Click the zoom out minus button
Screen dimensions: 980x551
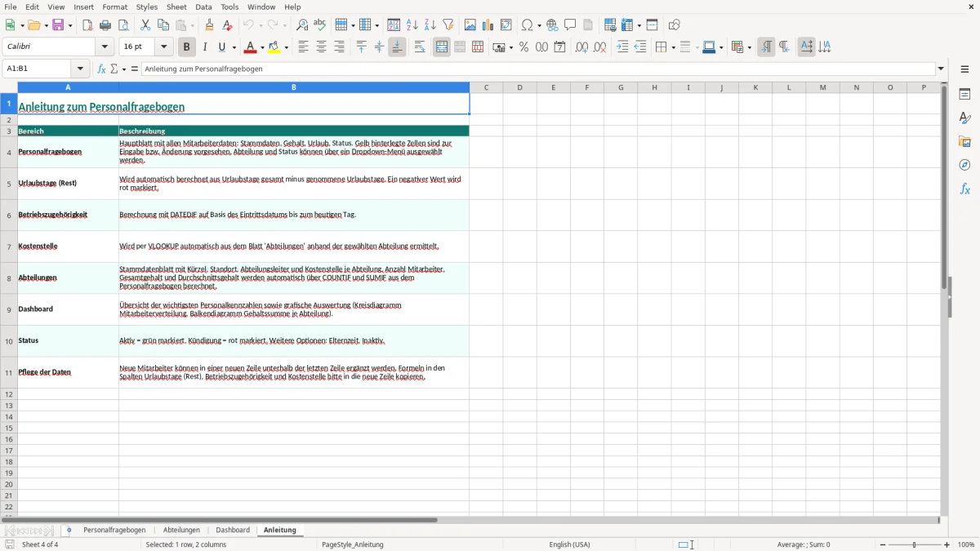click(x=883, y=544)
